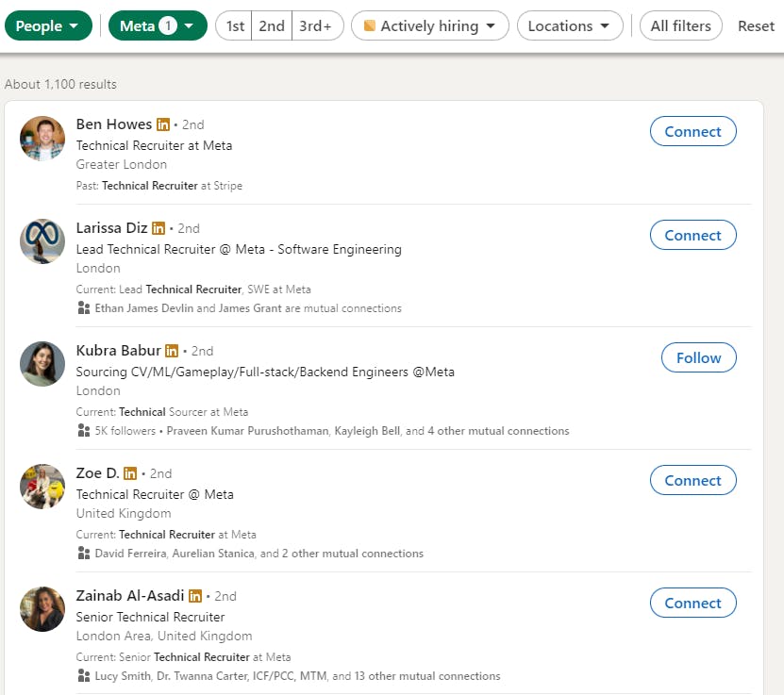This screenshot has width=784, height=695.
Task: Connect with Ben Howes
Action: click(x=693, y=131)
